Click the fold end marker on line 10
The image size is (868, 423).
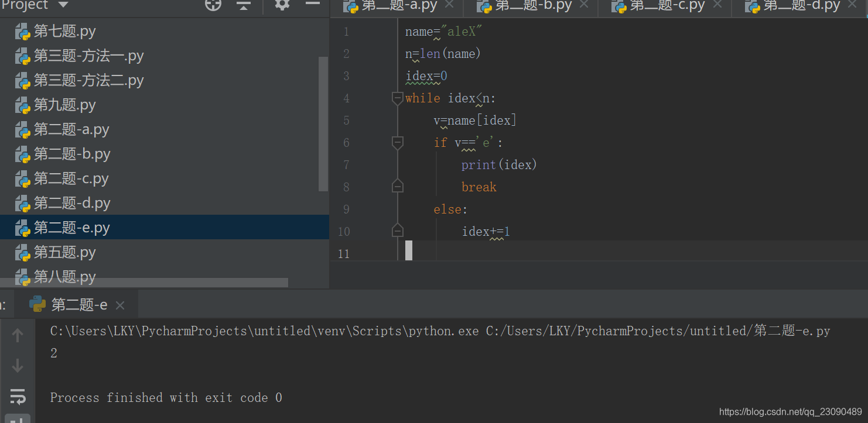(x=398, y=231)
